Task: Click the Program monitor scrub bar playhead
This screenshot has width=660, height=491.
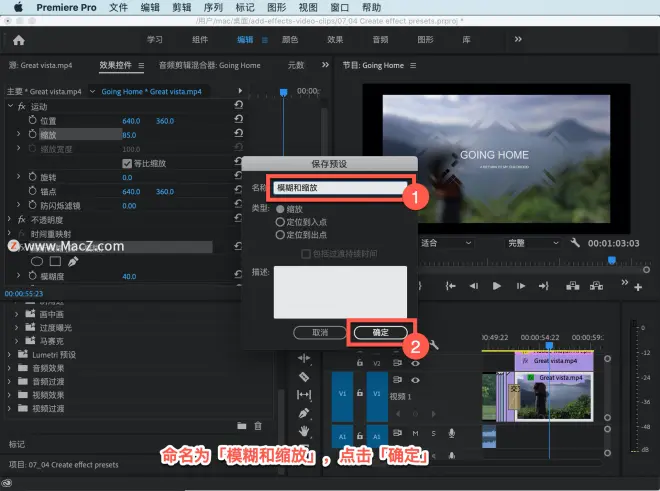Action: click(612, 260)
